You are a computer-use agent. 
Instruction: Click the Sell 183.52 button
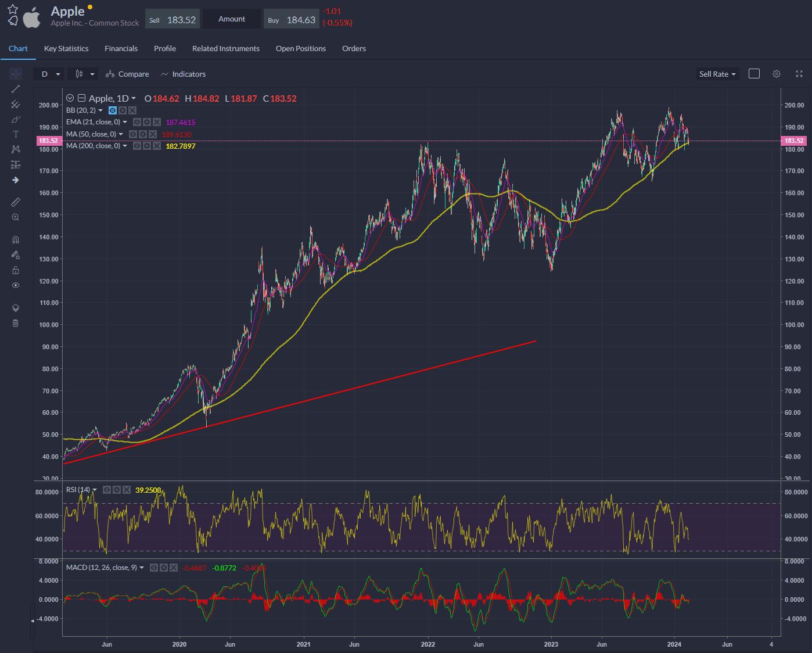pos(173,19)
